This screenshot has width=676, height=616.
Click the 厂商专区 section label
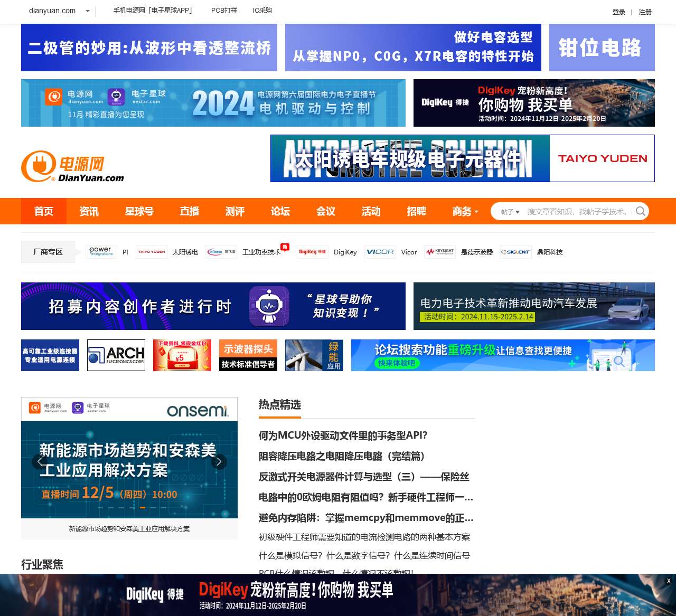pos(48,252)
